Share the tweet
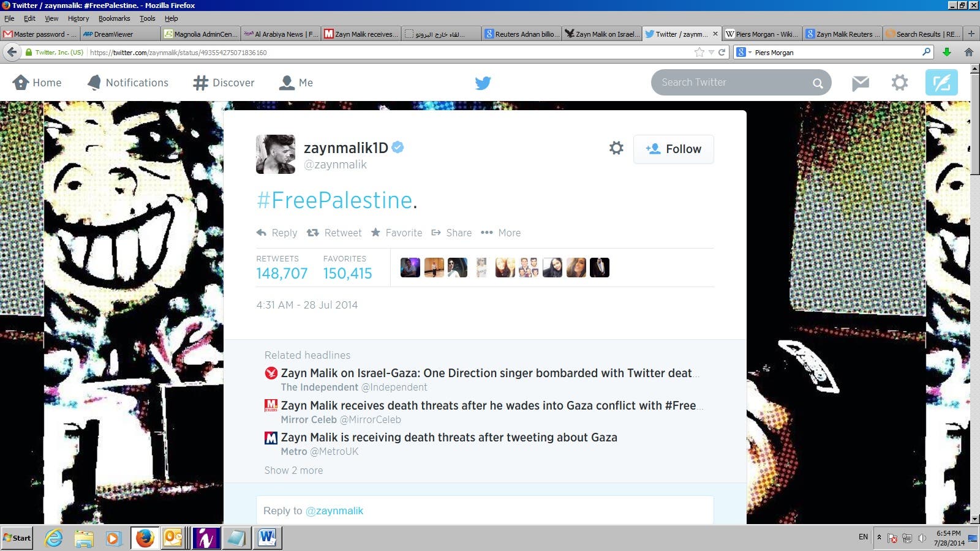This screenshot has width=980, height=551. 451,233
